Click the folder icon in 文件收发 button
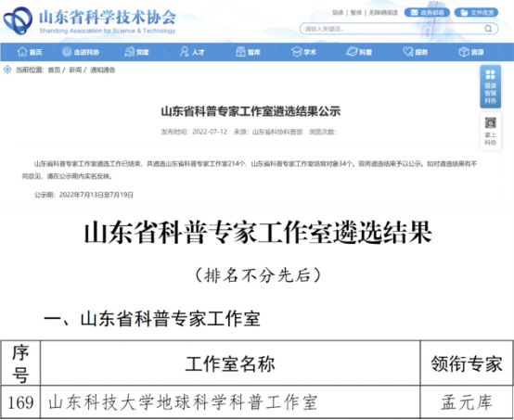The image size is (514, 420). [464, 12]
